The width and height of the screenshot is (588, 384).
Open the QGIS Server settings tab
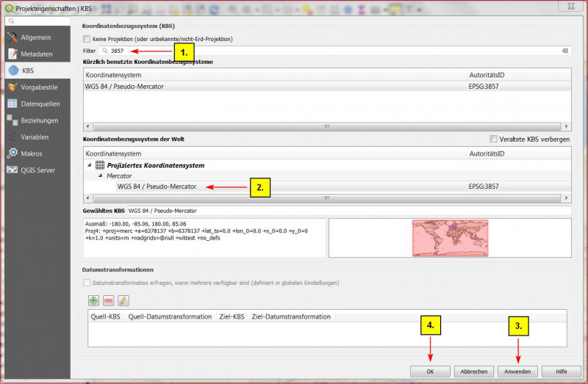(37, 170)
